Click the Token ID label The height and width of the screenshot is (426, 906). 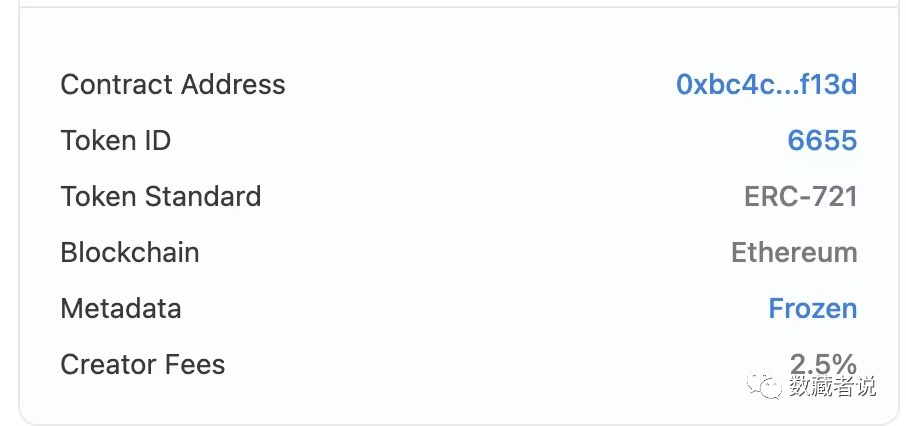pyautogui.click(x=116, y=140)
